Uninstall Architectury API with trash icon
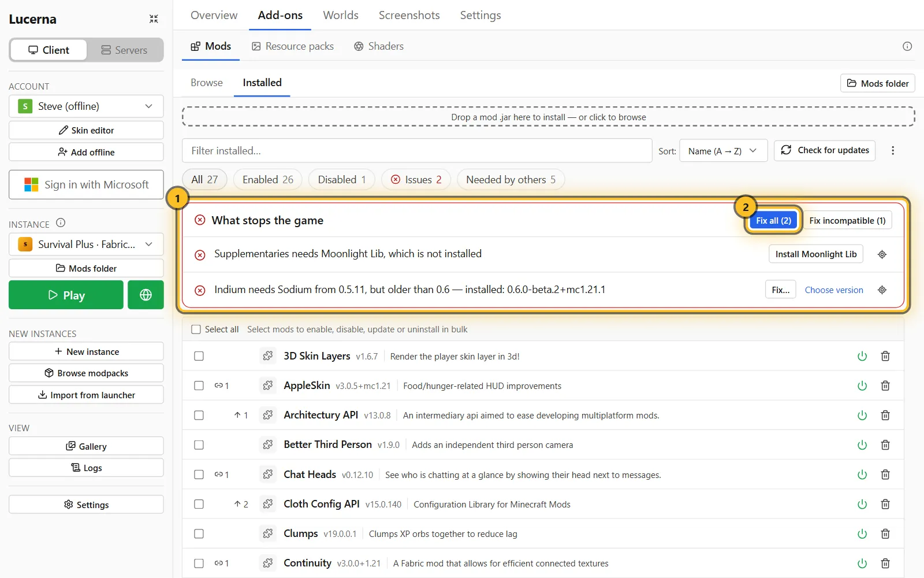The width and height of the screenshot is (924, 578). click(885, 415)
